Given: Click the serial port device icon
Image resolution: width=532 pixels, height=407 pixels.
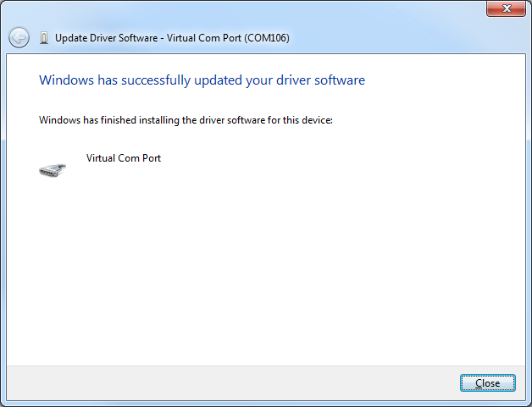Looking at the screenshot, I should pos(53,170).
